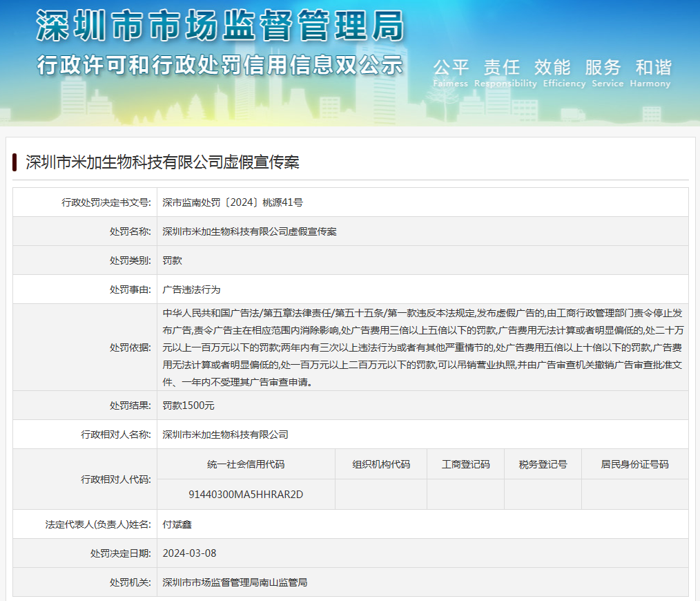Click the legal representative name 付斌鑫
Viewport: 700px width, 601px height.
click(x=177, y=524)
